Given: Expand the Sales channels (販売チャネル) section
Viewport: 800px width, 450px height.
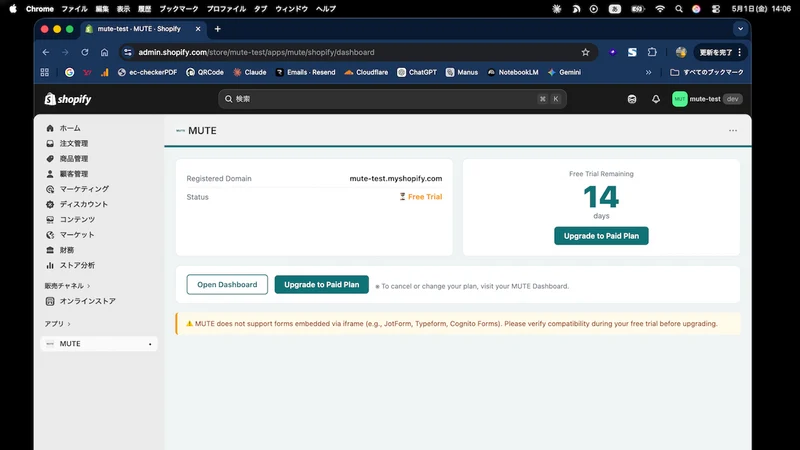Looking at the screenshot, I should pyautogui.click(x=67, y=286).
